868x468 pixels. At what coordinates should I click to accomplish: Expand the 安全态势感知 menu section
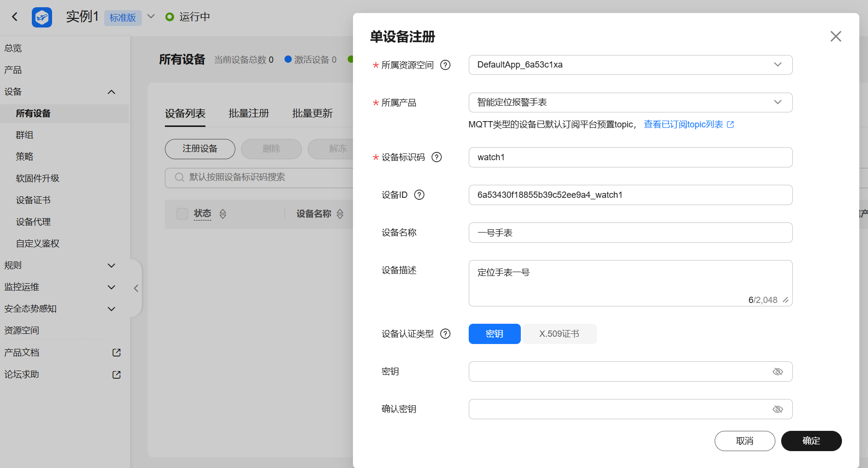tap(111, 309)
